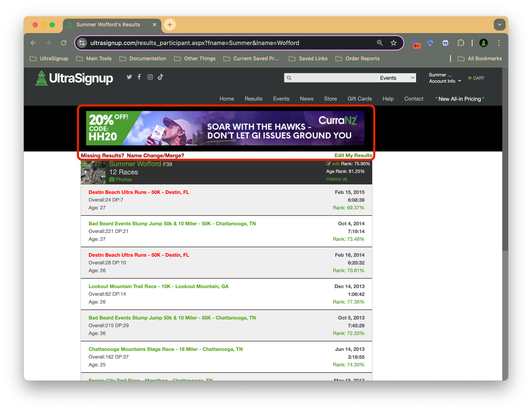This screenshot has width=532, height=412.
Task: Open History chart link
Action: [336, 179]
